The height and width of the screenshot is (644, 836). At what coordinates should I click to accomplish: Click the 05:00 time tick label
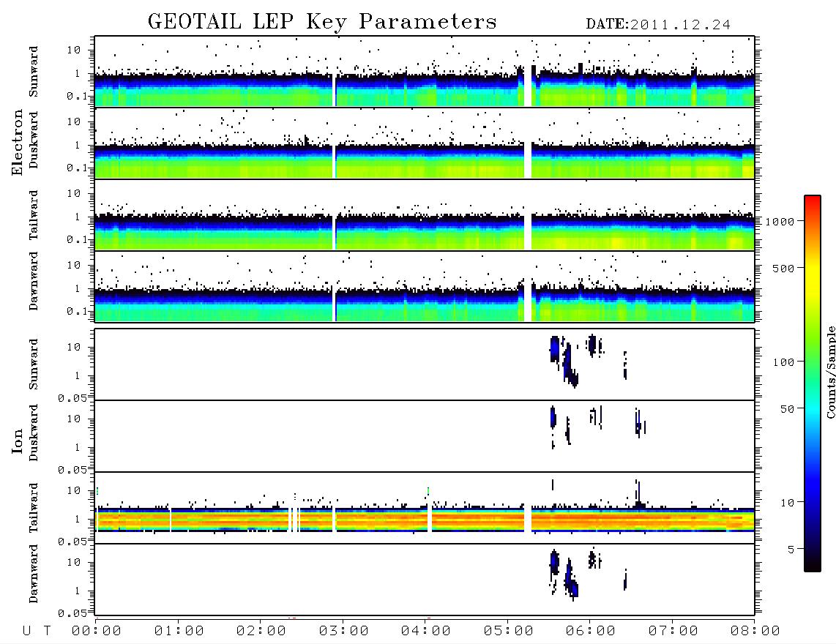pyautogui.click(x=509, y=632)
